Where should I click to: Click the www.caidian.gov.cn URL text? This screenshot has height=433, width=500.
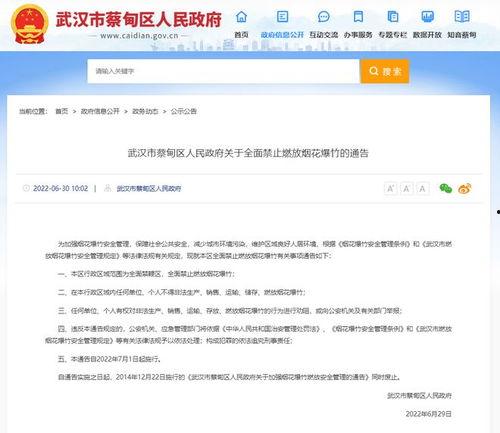tap(139, 36)
